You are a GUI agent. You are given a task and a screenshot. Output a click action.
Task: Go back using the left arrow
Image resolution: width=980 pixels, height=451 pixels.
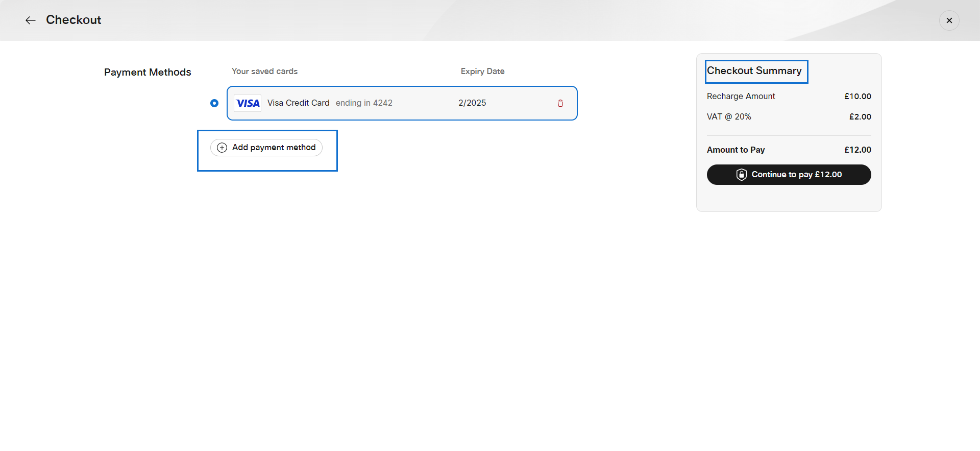[31, 20]
